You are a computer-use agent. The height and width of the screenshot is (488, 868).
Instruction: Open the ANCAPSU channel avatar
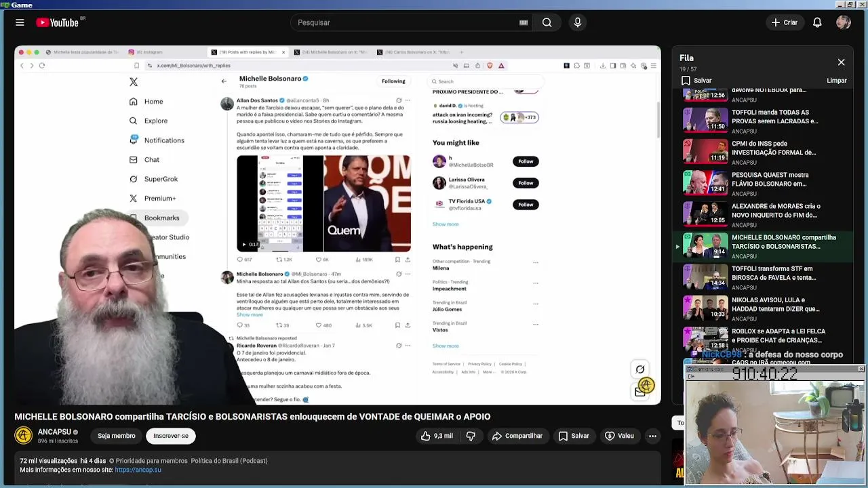click(x=23, y=435)
